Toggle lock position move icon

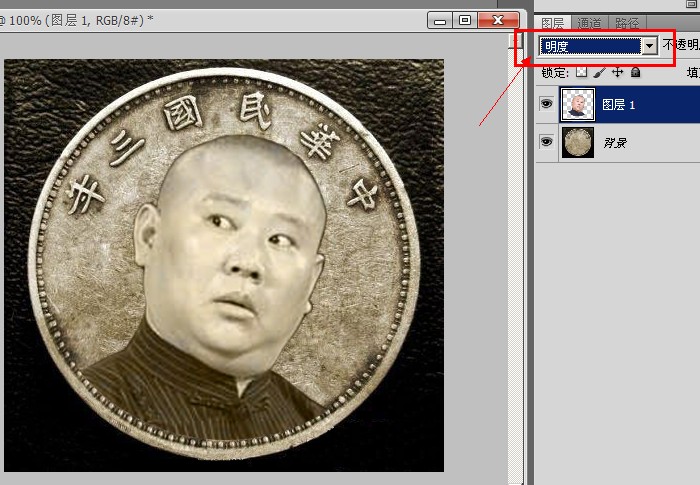[617, 72]
